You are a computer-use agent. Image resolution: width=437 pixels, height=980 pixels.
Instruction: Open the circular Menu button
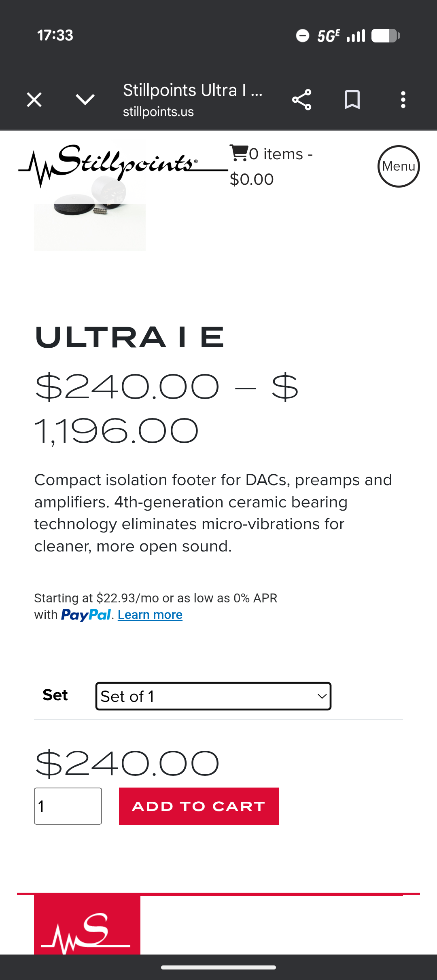point(399,166)
